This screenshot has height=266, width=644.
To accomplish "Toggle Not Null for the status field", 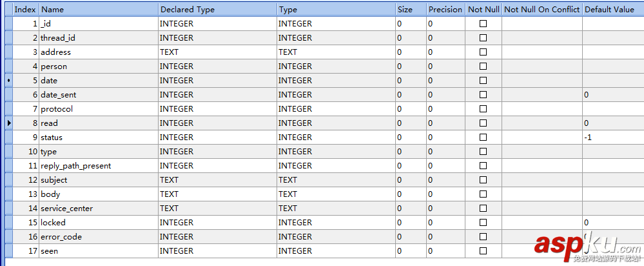I will [483, 138].
